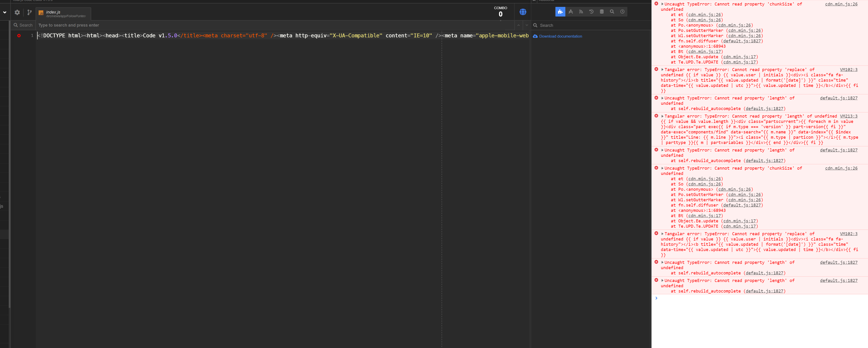Open the RSS feed panel icon
This screenshot has width=868, height=348.
tap(581, 12)
